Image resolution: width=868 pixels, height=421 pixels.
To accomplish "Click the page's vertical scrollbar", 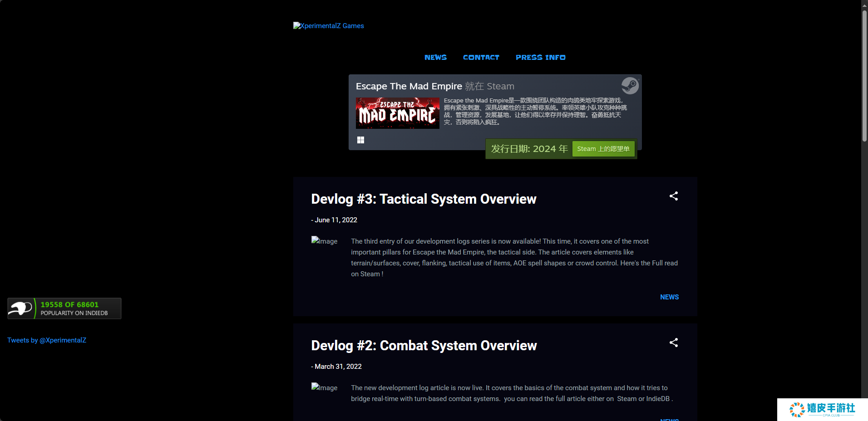I will [864, 76].
